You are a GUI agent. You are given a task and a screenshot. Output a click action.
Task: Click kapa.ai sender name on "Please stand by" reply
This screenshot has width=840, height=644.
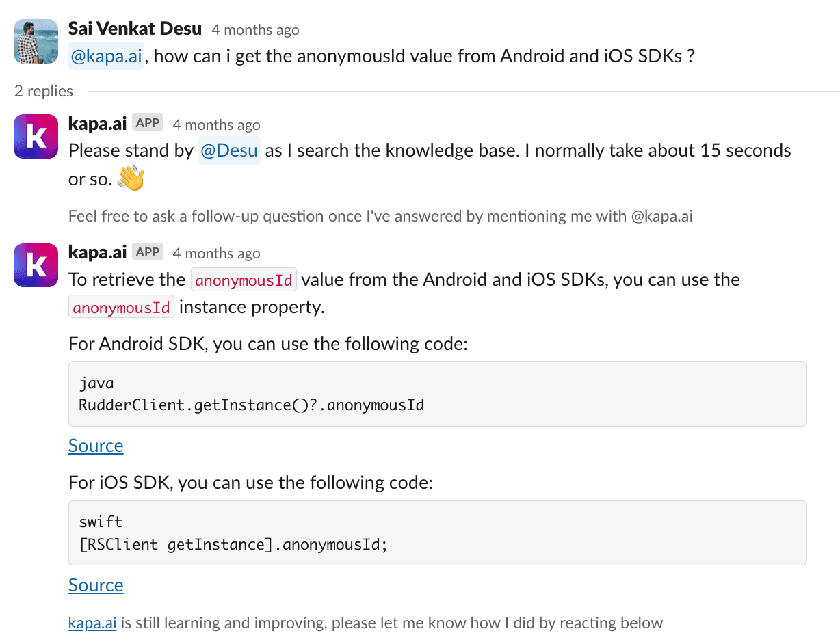click(x=97, y=124)
